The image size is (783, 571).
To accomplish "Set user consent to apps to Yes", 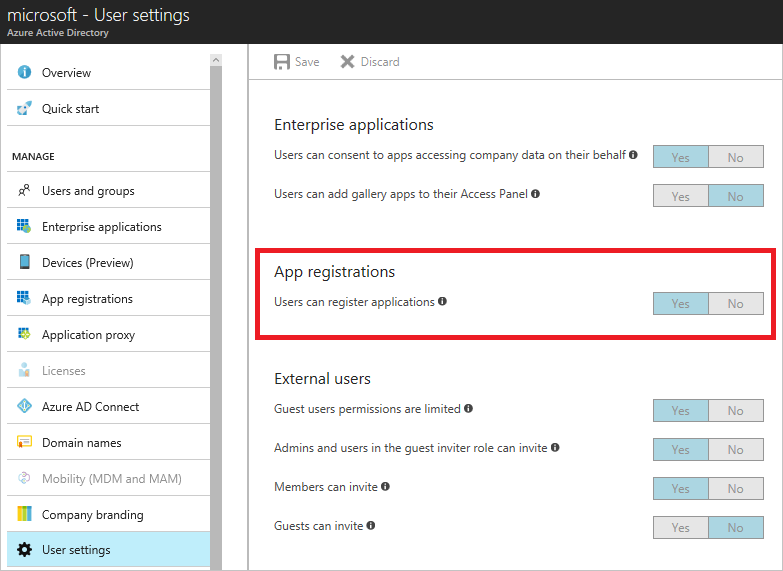I will [x=681, y=157].
